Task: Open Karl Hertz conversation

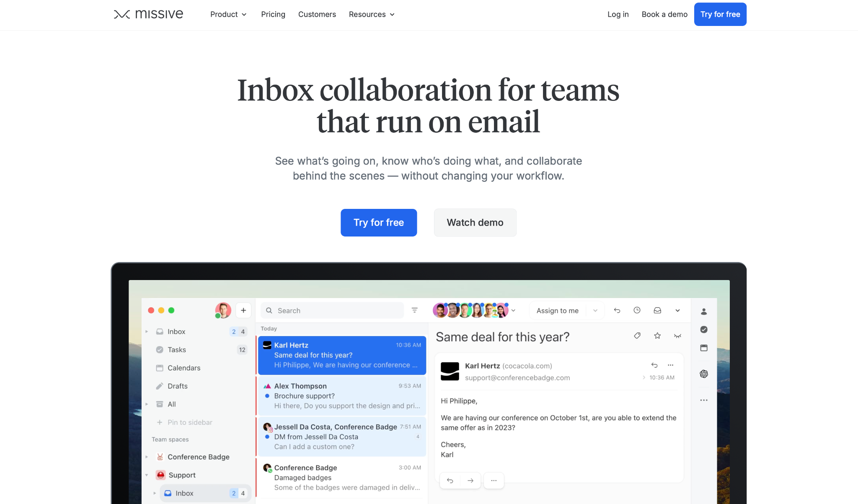Action: pyautogui.click(x=342, y=355)
